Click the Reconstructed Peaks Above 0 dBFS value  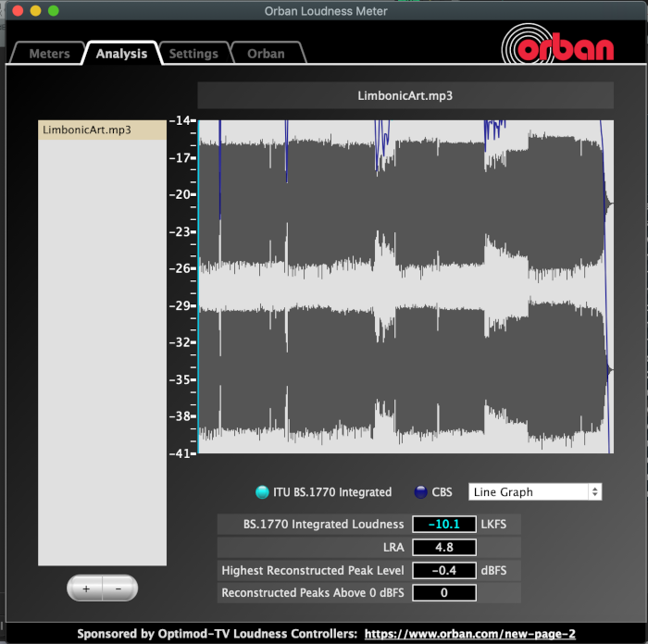click(x=443, y=593)
